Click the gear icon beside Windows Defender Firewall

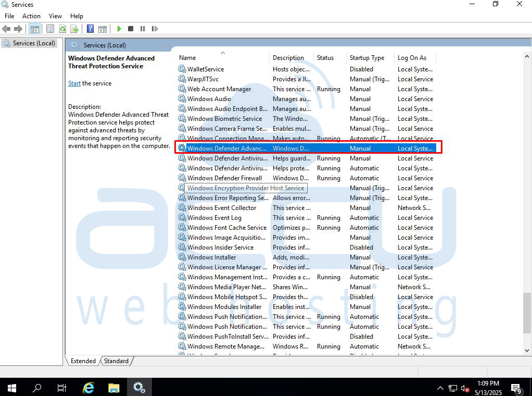click(x=182, y=178)
